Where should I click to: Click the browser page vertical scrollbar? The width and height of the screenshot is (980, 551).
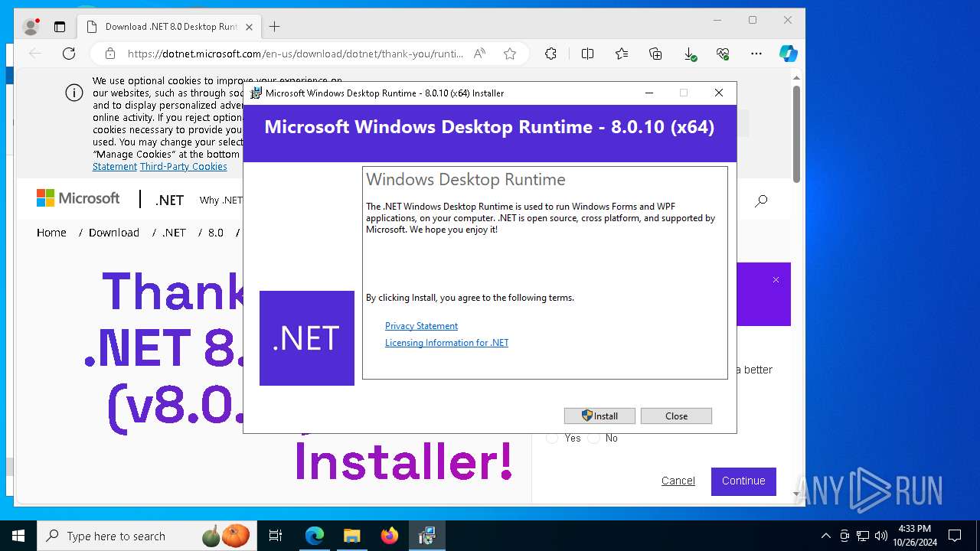click(796, 134)
